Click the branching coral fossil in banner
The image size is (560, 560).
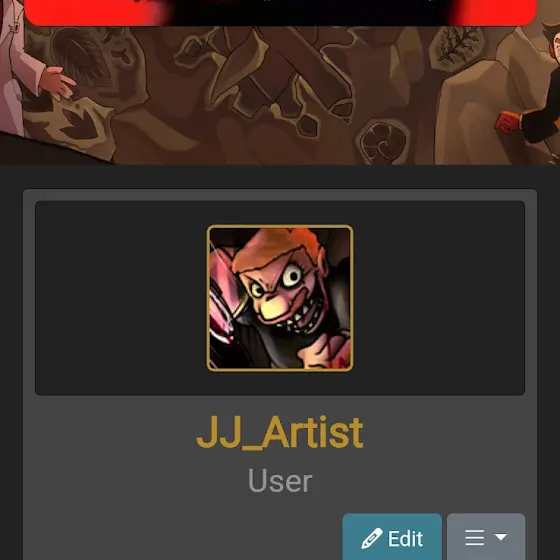[457, 46]
